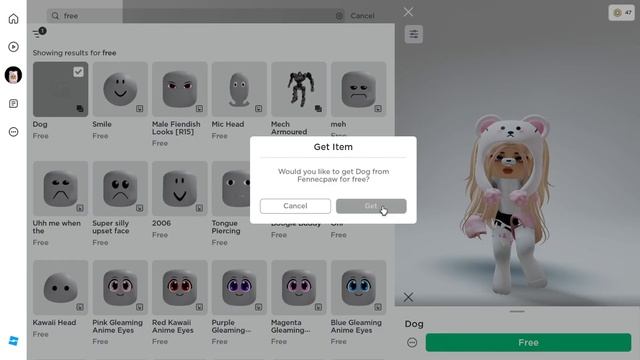The width and height of the screenshot is (640, 360).
Task: Select the Red Kawaii Anime Eyes thumbnail
Action: click(x=180, y=288)
